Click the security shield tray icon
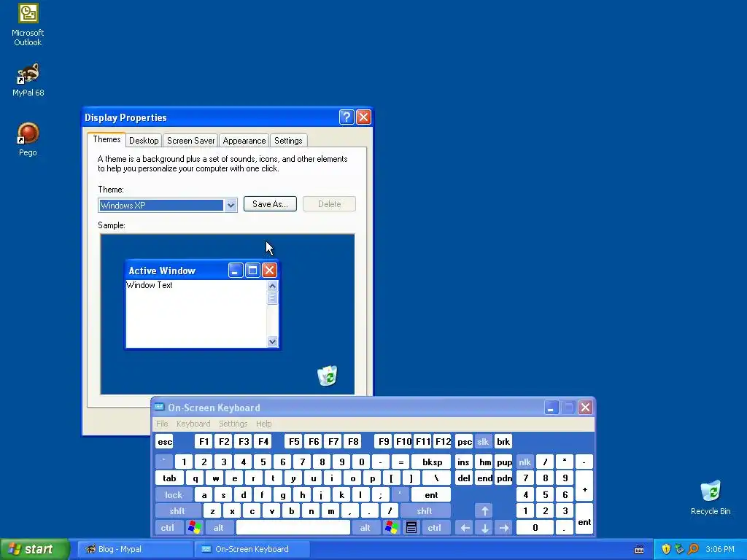The width and height of the screenshot is (747, 560). (x=666, y=549)
